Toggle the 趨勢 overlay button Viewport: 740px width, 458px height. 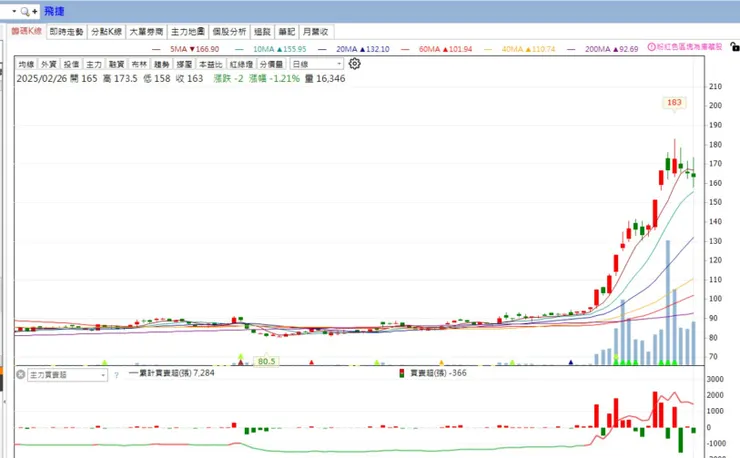click(x=162, y=64)
